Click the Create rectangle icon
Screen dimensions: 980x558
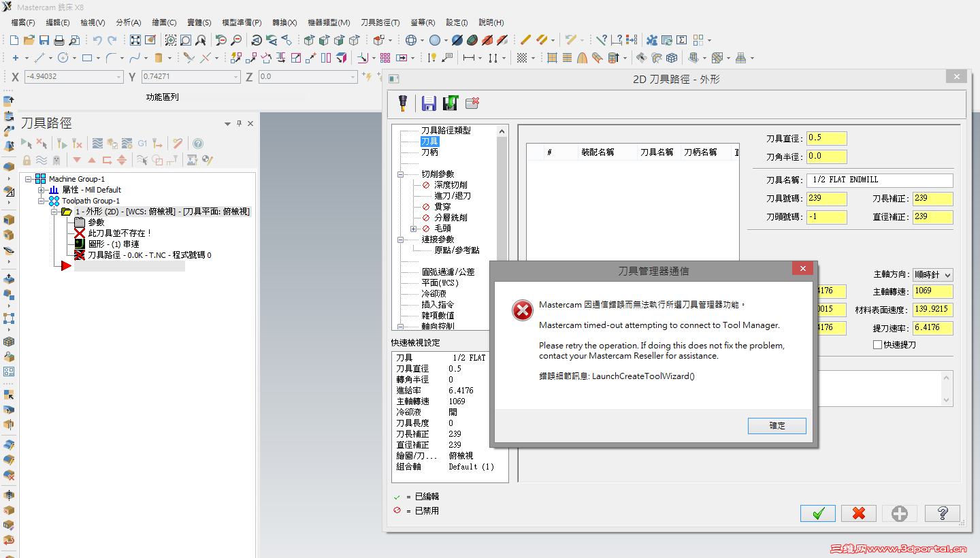[86, 58]
